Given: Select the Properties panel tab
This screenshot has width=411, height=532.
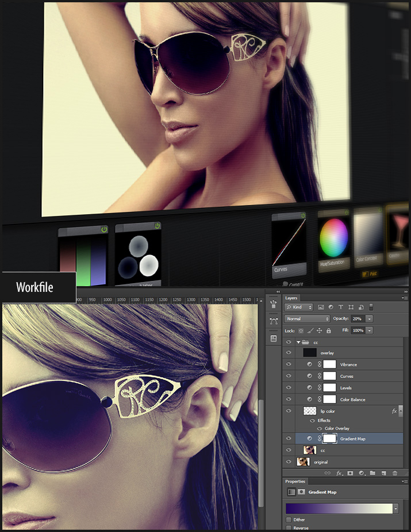Looking at the screenshot, I should click(295, 481).
